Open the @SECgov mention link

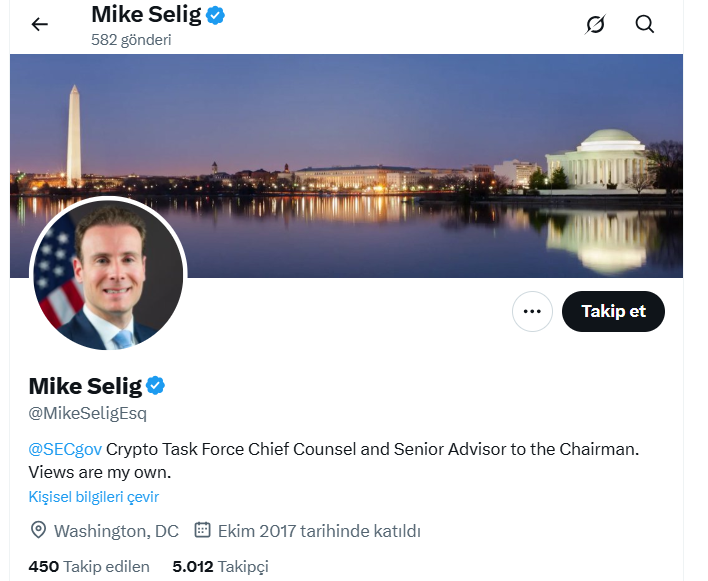pos(65,449)
